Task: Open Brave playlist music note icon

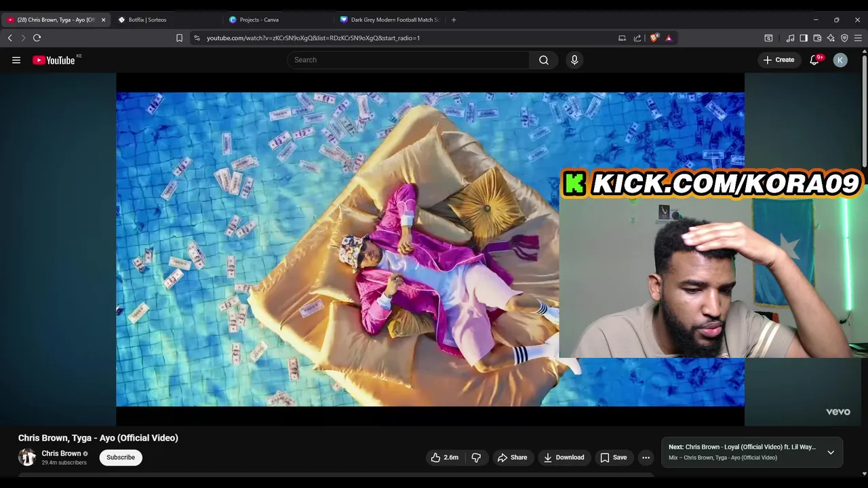Action: pos(790,38)
